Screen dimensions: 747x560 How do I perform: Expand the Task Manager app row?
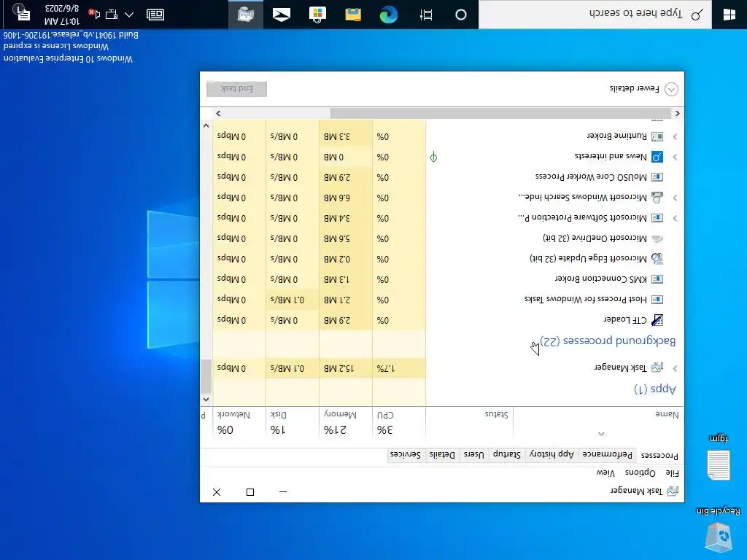[x=675, y=368]
